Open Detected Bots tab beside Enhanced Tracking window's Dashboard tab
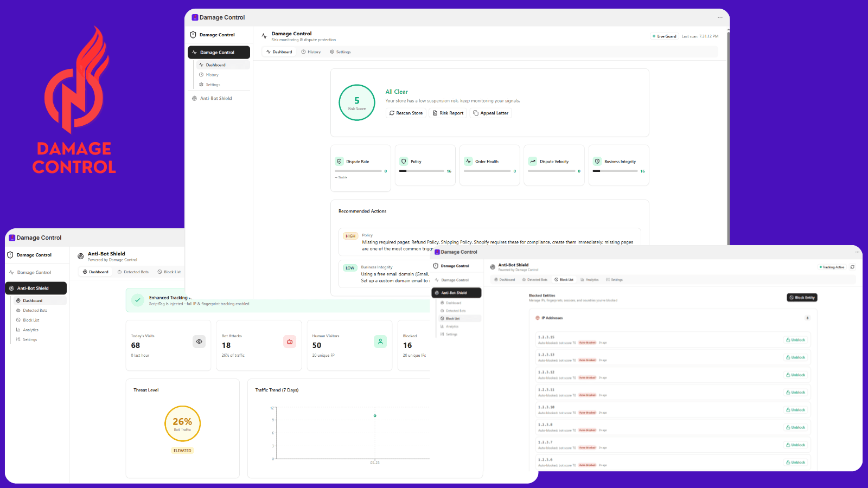The image size is (868, 488). [133, 272]
